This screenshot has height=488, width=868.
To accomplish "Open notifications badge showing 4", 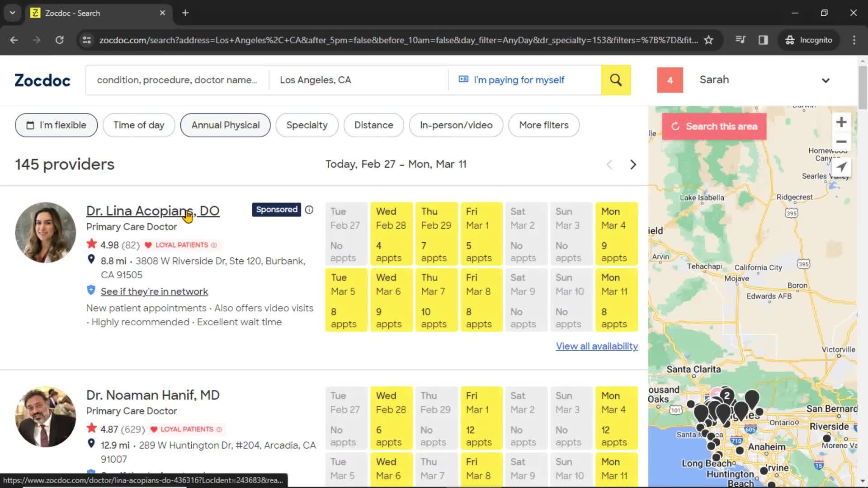I will [x=670, y=80].
